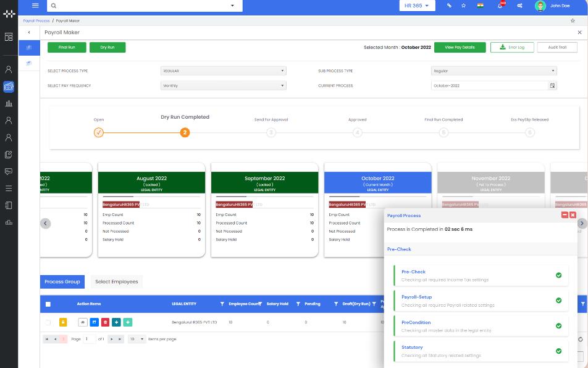
Task: Click the India flag language icon
Action: coord(479,6)
